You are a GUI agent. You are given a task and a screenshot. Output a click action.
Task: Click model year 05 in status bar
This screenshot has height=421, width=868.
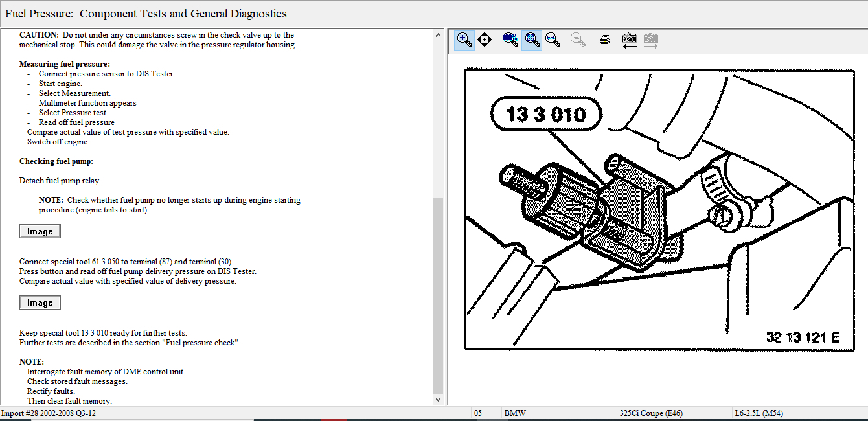click(478, 413)
